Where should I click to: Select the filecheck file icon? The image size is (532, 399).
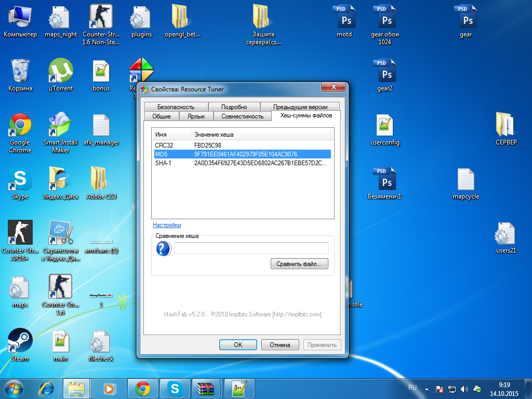click(x=101, y=345)
